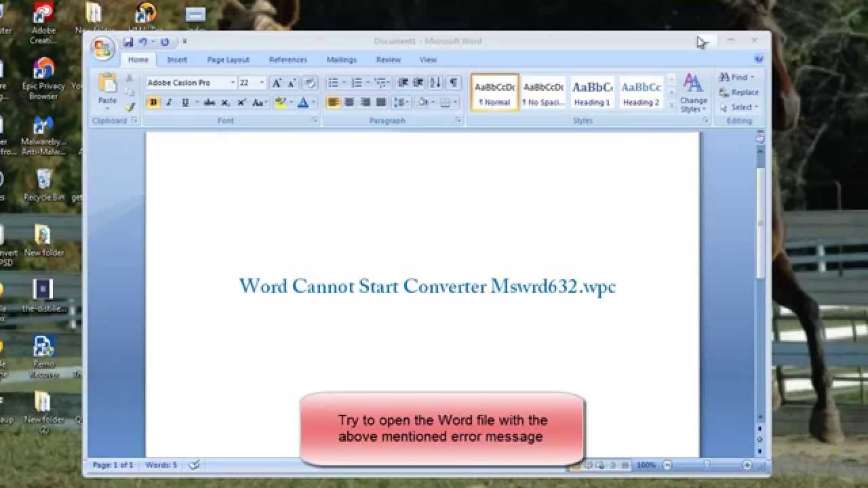Go to the Review tab
The width and height of the screenshot is (868, 488).
389,60
